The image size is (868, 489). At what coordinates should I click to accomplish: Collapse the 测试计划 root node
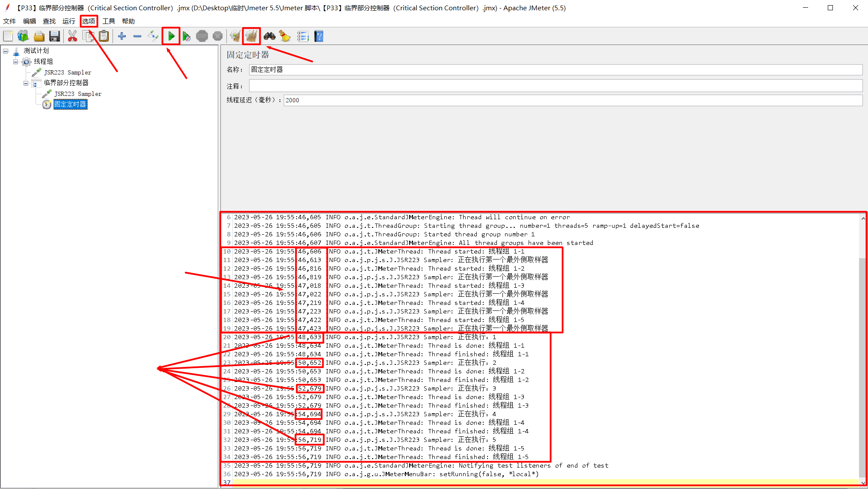[x=6, y=51]
